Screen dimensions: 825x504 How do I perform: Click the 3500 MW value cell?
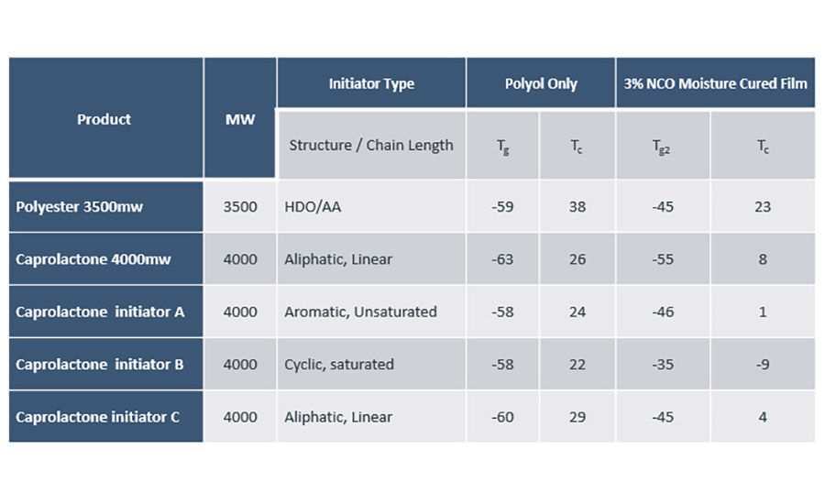click(240, 206)
